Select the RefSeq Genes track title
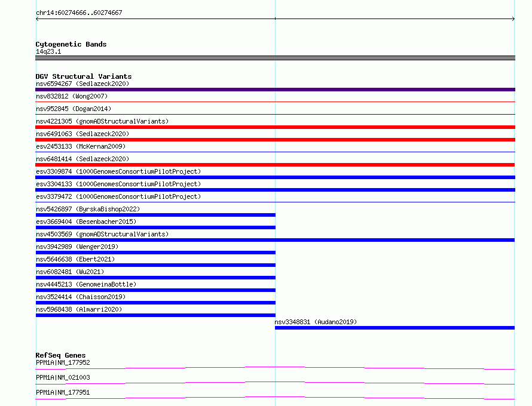 point(61,355)
